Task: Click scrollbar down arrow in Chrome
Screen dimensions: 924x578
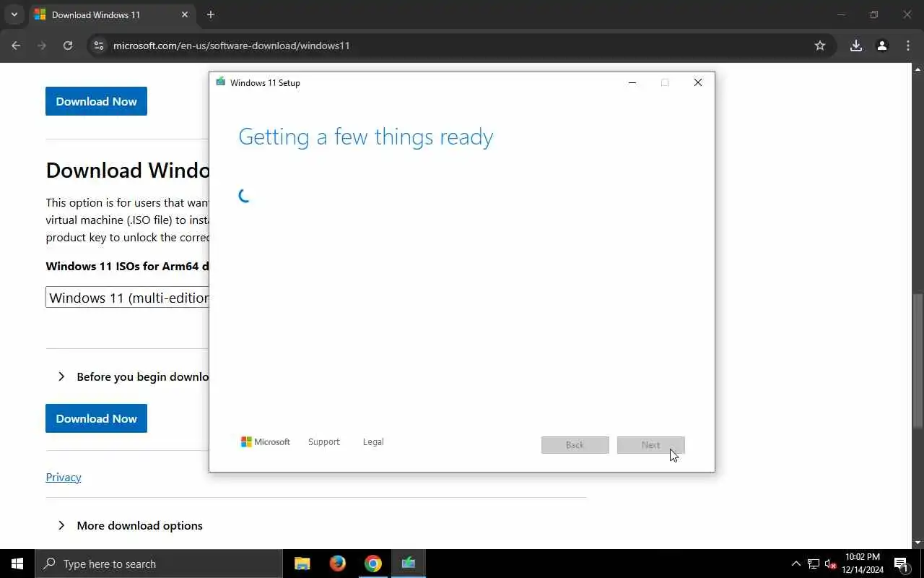Action: pyautogui.click(x=918, y=543)
